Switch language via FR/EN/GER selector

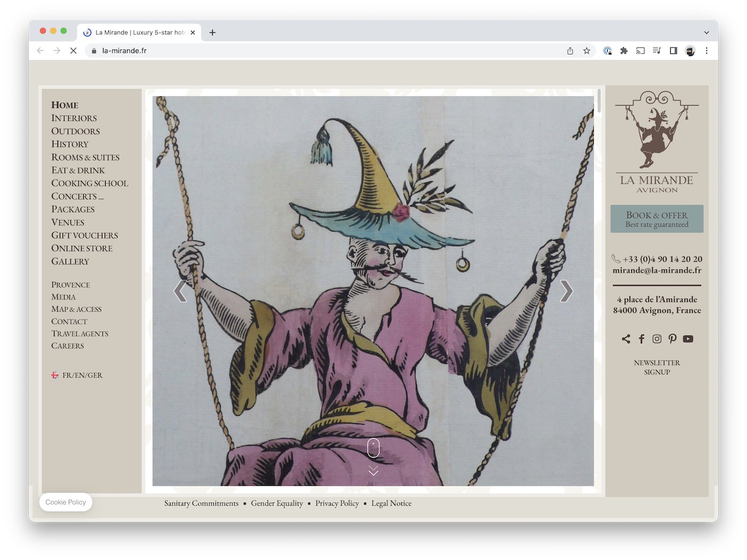pos(82,375)
